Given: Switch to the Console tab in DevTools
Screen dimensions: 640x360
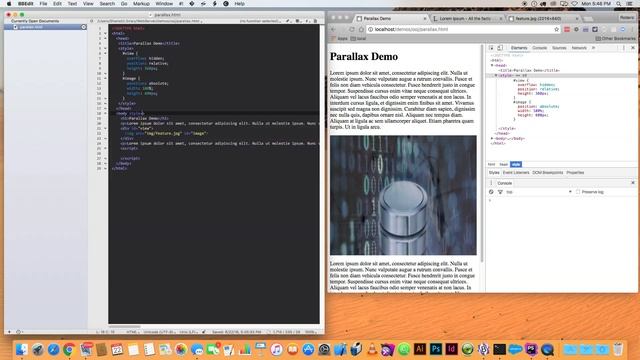Looking at the screenshot, I should coord(539,48).
